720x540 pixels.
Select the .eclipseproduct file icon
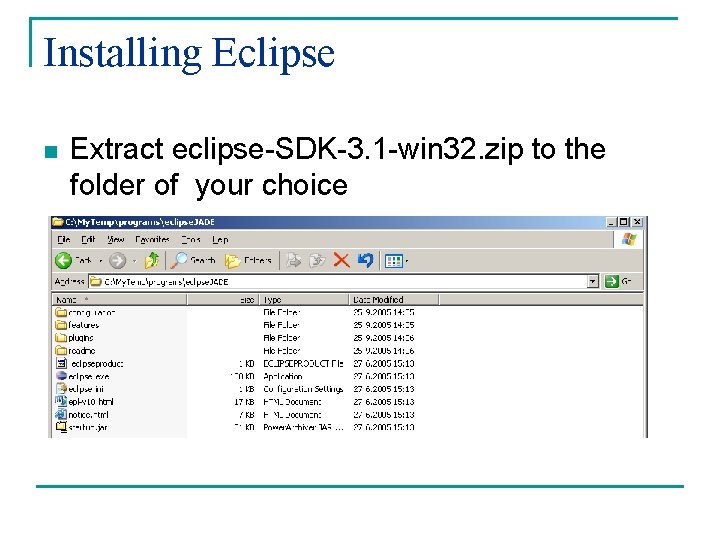click(61, 363)
